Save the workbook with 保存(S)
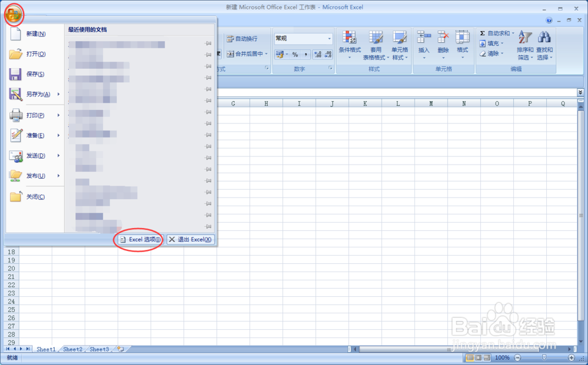The height and width of the screenshot is (365, 588). pyautogui.click(x=35, y=74)
